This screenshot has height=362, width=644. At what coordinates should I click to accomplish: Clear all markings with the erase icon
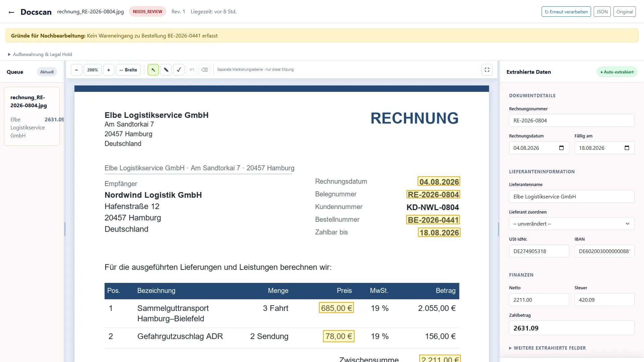click(x=204, y=70)
